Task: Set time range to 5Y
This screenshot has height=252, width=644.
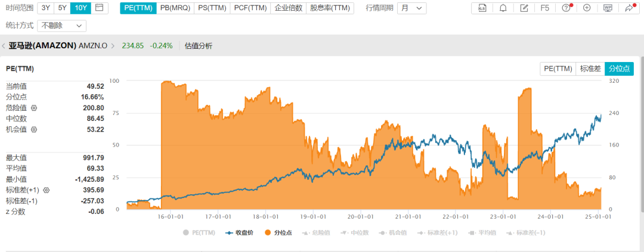Action: [63, 8]
